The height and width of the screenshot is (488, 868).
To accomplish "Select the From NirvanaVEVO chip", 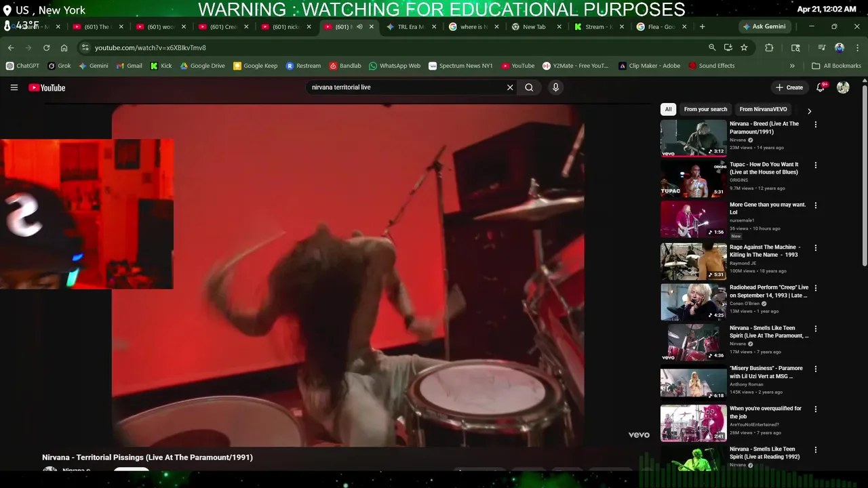I will pyautogui.click(x=763, y=109).
